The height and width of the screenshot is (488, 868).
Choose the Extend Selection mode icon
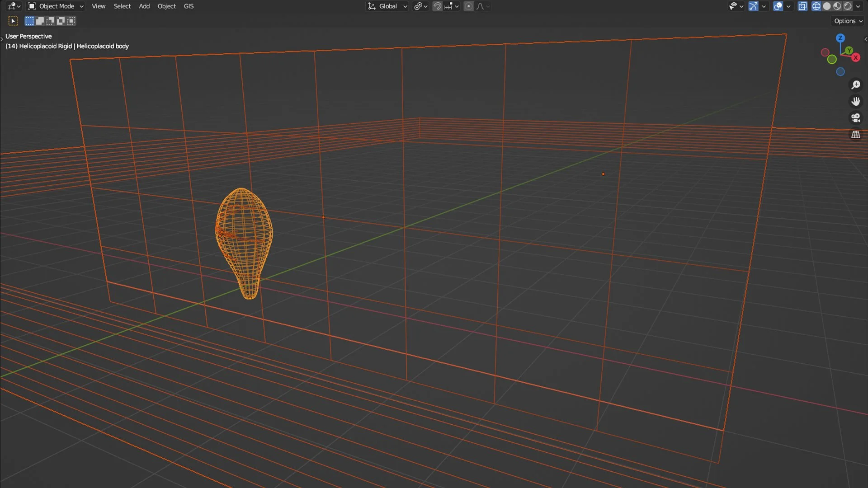pyautogui.click(x=40, y=21)
